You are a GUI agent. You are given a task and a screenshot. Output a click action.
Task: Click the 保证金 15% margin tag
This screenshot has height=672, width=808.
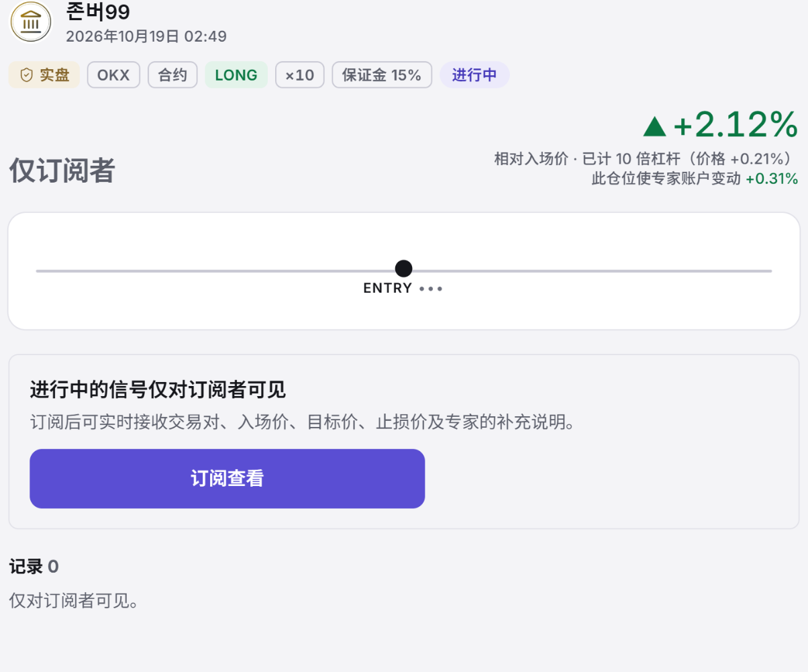pyautogui.click(x=382, y=75)
